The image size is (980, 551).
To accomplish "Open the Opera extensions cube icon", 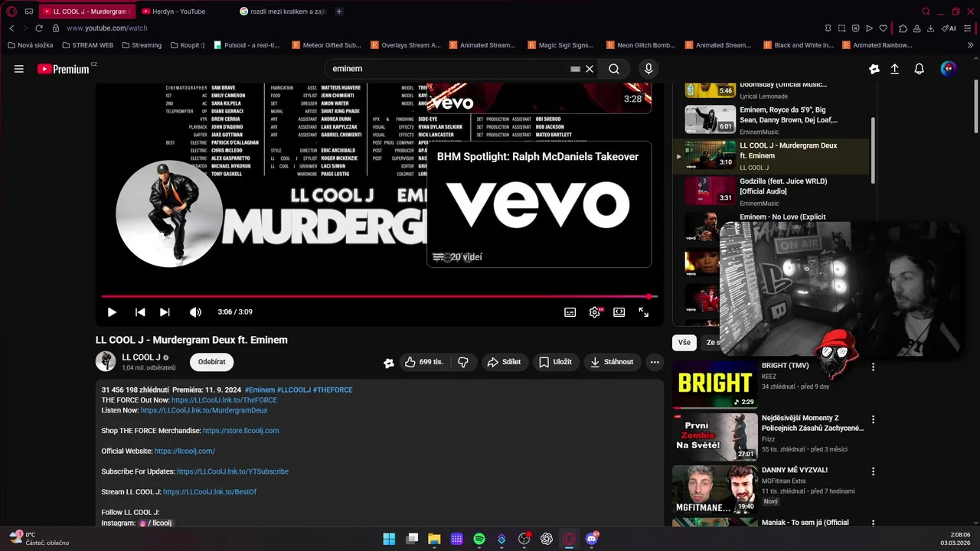I will click(x=903, y=28).
